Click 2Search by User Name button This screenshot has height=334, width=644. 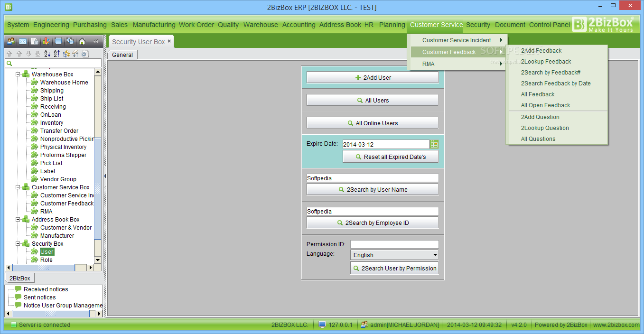click(x=373, y=189)
